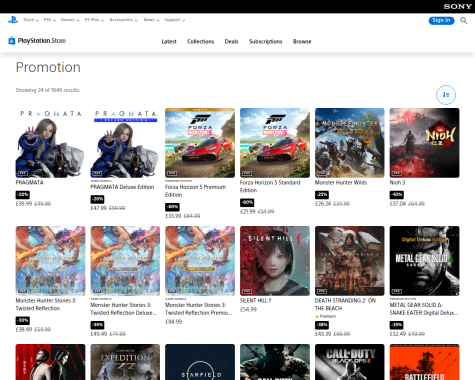Click the DEATH STRANDING 2: ON THE BEACH title
475x380 pixels.
345,305
